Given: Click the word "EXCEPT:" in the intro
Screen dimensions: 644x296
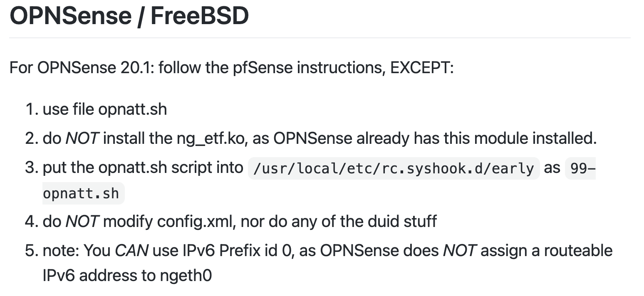Looking at the screenshot, I should coord(422,67).
